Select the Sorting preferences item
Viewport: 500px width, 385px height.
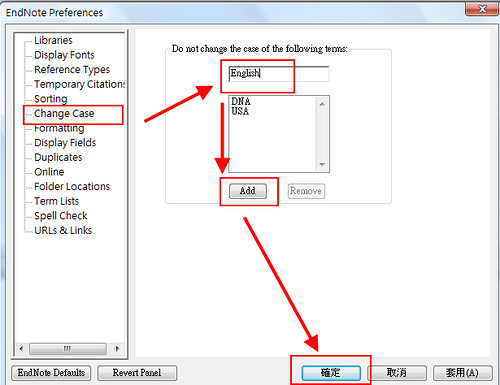click(51, 99)
